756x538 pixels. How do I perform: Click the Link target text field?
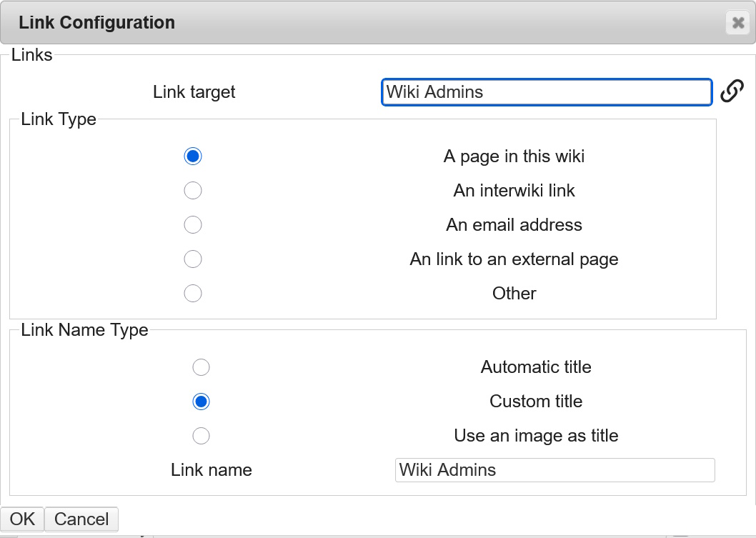coord(546,92)
